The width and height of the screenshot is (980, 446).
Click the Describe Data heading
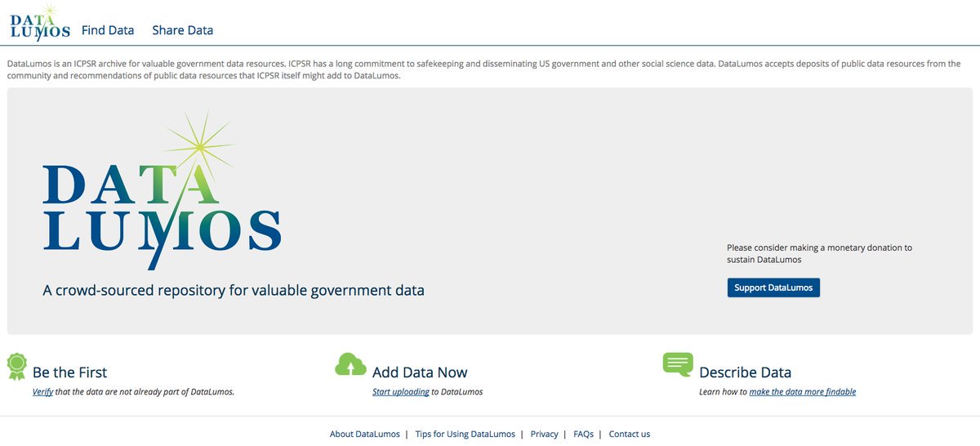pyautogui.click(x=746, y=372)
